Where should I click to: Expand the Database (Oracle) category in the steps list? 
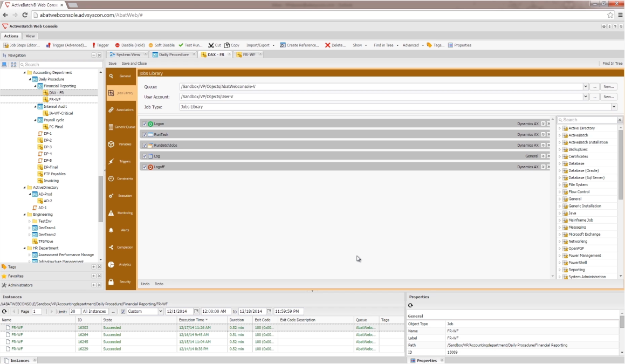tap(559, 170)
